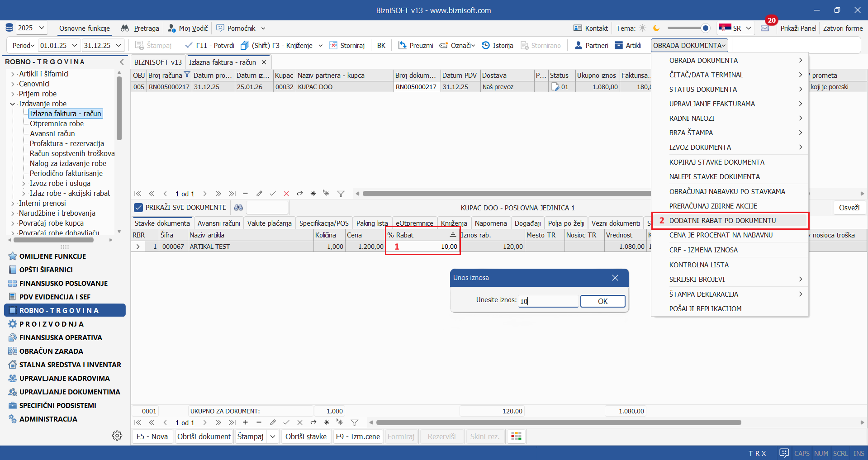The width and height of the screenshot is (868, 460).
Task: Click the F5 - Nova button
Action: [x=152, y=436]
